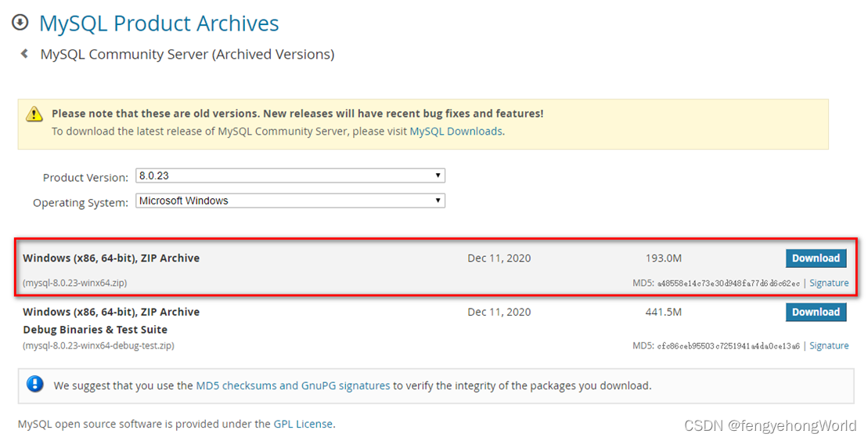Image resolution: width=868 pixels, height=441 pixels.
Task: Download the 193.0M Windows ZIP Archive
Action: [x=816, y=258]
